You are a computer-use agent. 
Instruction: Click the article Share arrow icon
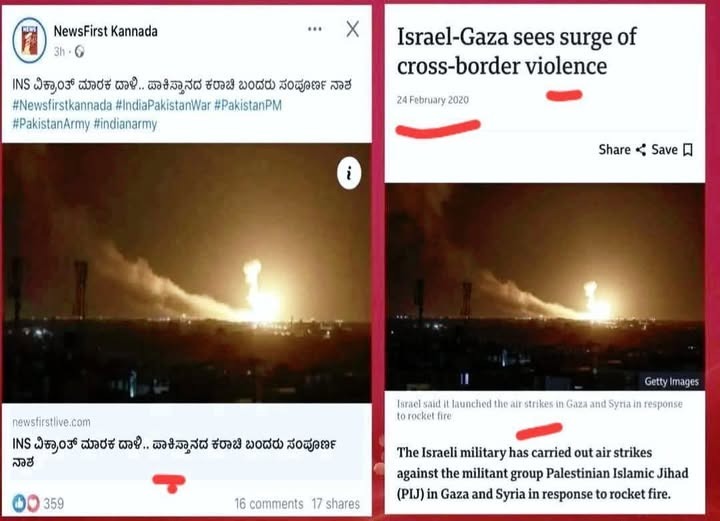641,150
